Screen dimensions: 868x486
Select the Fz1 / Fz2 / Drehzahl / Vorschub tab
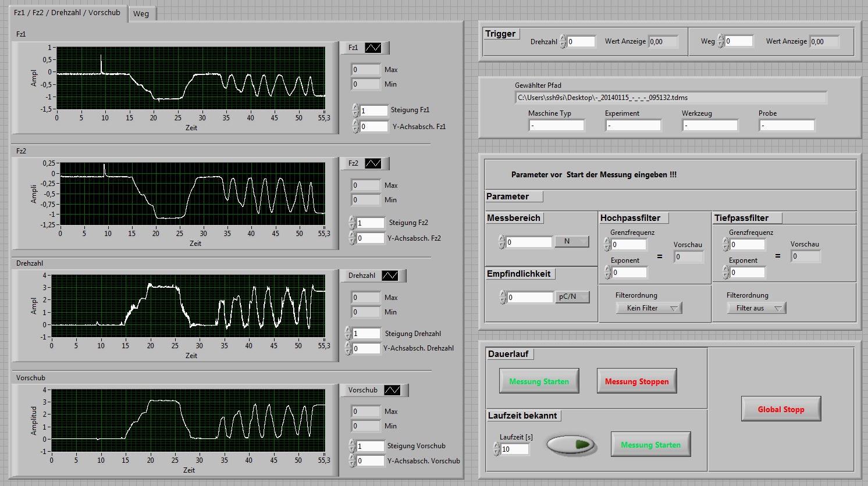(x=67, y=12)
